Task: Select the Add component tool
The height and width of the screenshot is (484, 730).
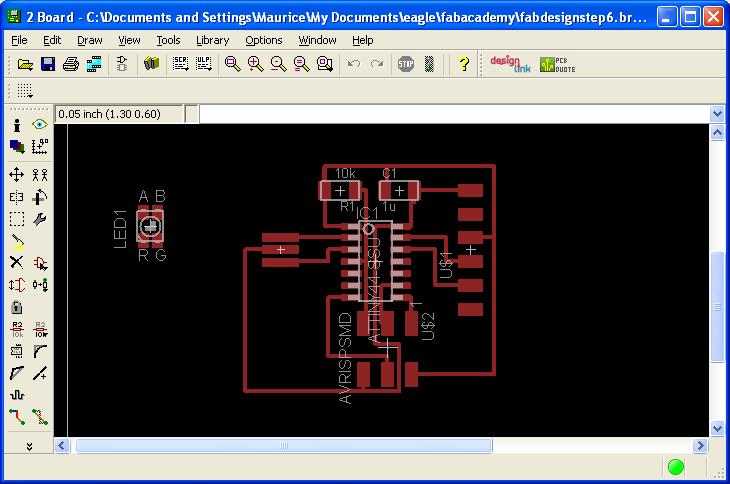Action: point(40,263)
